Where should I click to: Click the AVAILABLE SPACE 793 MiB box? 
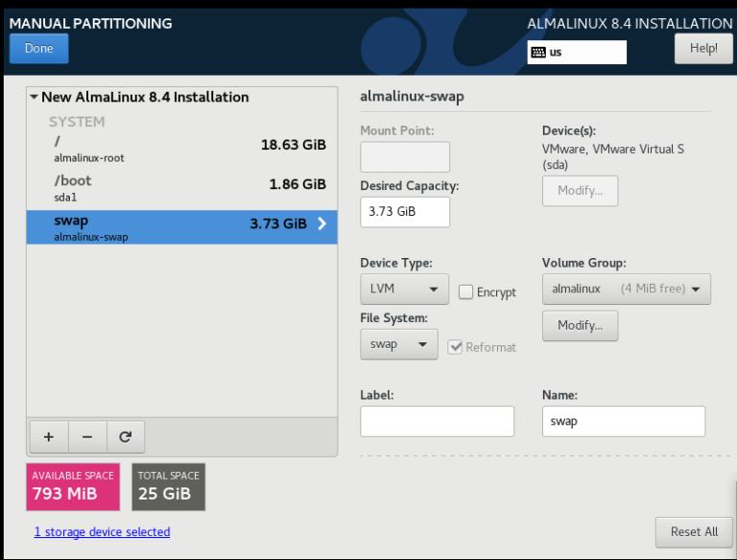73,487
